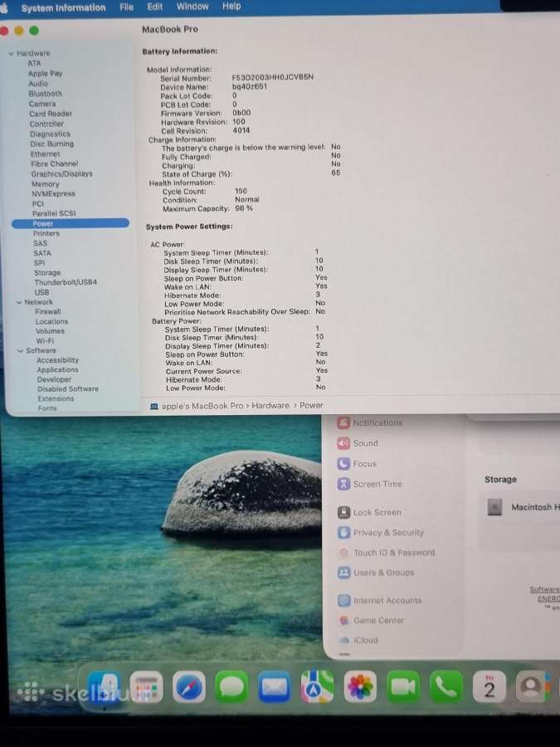Viewport: 560px width, 747px height.
Task: Select Memory in the Hardware list
Action: point(46,184)
